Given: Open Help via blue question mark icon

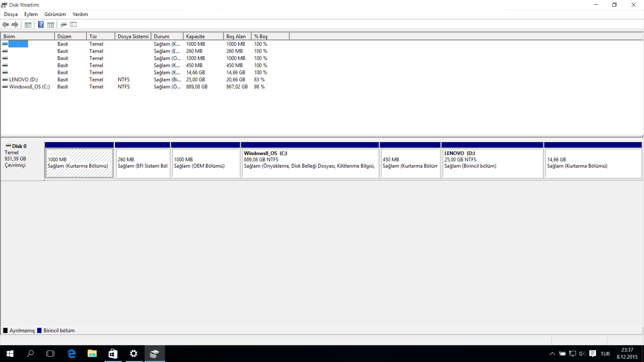Looking at the screenshot, I should (41, 24).
